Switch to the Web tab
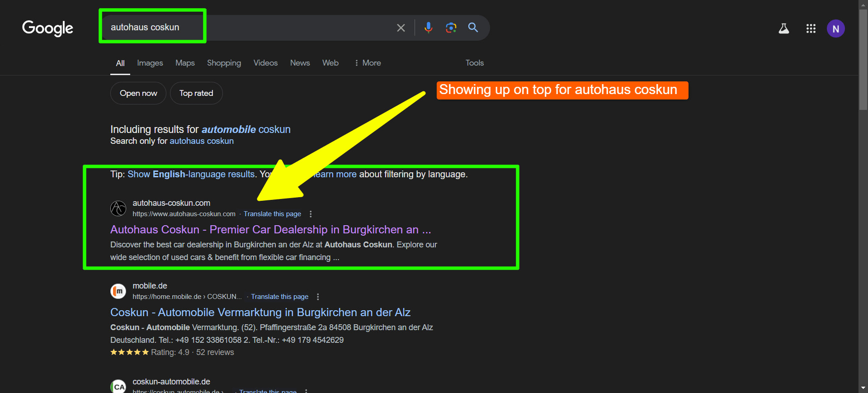This screenshot has width=868, height=393. (x=330, y=63)
